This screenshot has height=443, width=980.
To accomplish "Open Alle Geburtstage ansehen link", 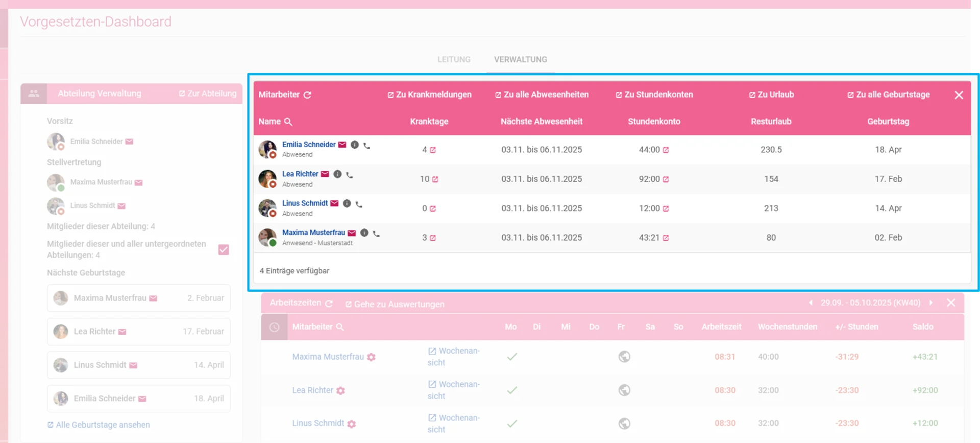I will 99,425.
